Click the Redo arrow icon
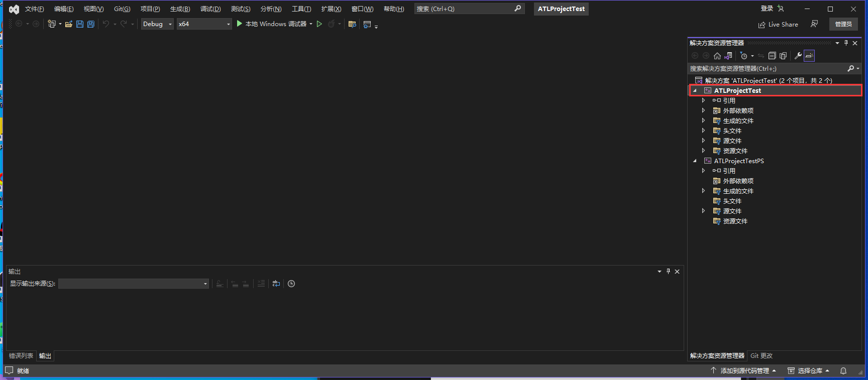This screenshot has height=380, width=868. tap(124, 24)
